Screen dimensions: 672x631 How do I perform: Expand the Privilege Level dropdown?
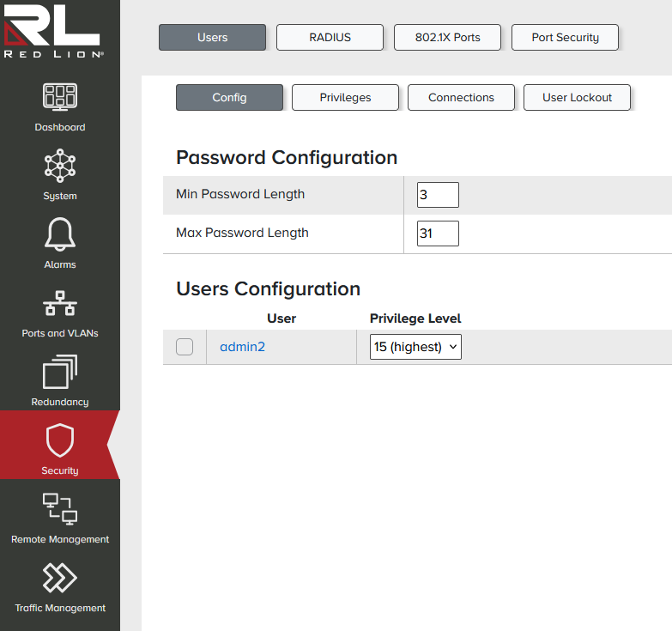coord(415,347)
